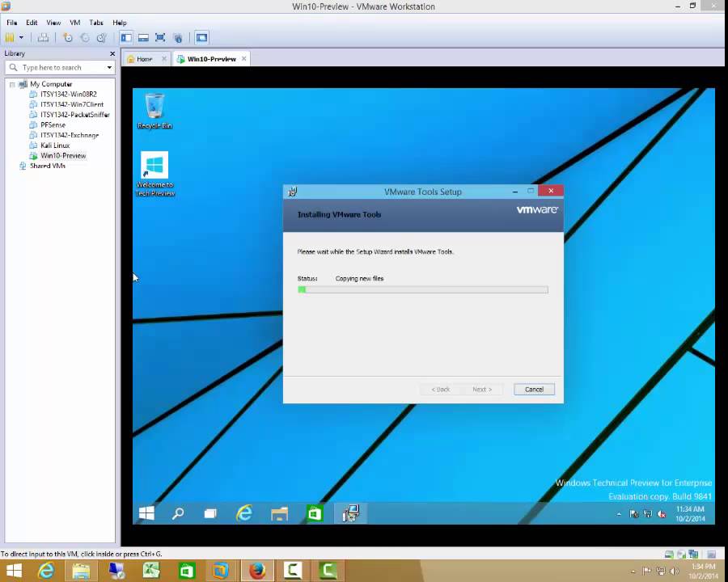The image size is (728, 582).
Task: Click the guest Windows Start button
Action: pyautogui.click(x=146, y=513)
